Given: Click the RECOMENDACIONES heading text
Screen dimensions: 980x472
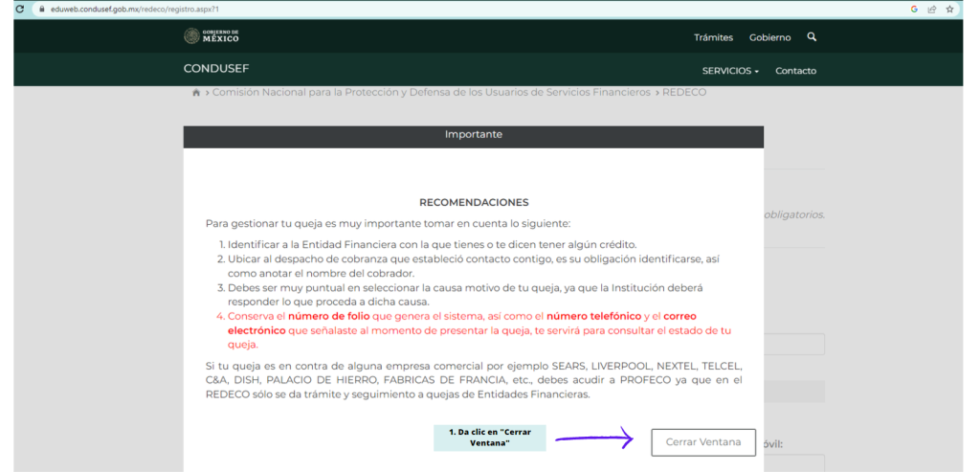Looking at the screenshot, I should (474, 202).
